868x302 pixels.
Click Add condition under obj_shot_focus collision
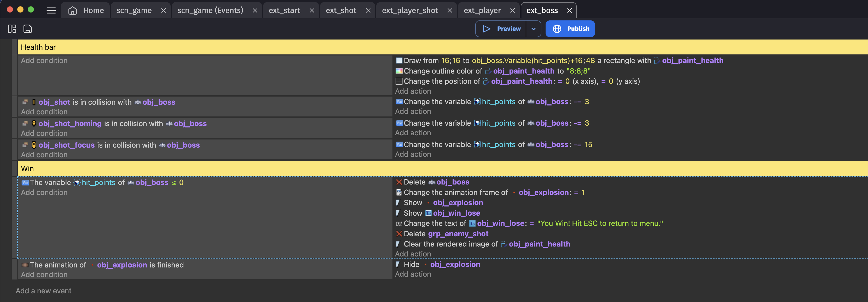[44, 155]
